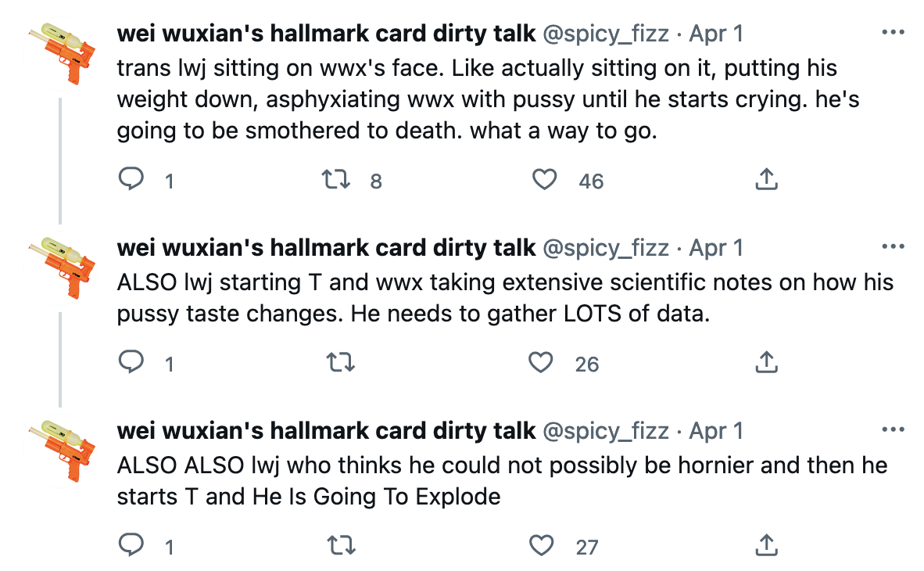924x571 pixels.
Task: Share the first tweet
Action: (766, 181)
